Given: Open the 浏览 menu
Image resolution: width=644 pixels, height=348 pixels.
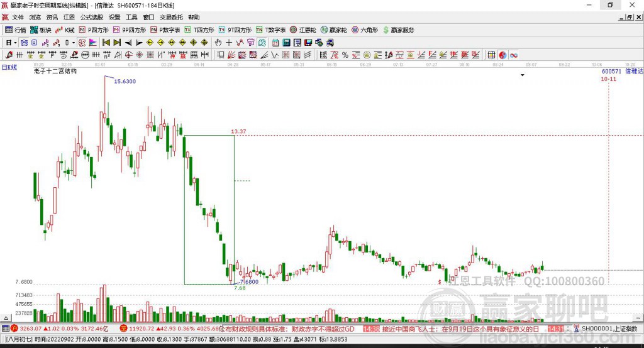Looking at the screenshot, I should pos(35,17).
